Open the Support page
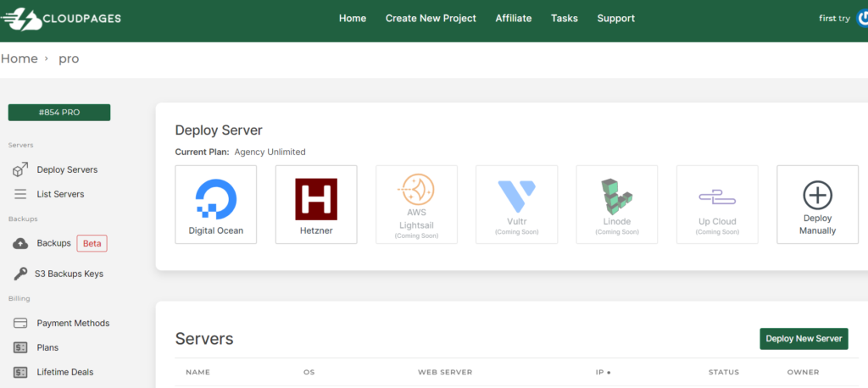This screenshot has height=388, width=868. (x=615, y=19)
